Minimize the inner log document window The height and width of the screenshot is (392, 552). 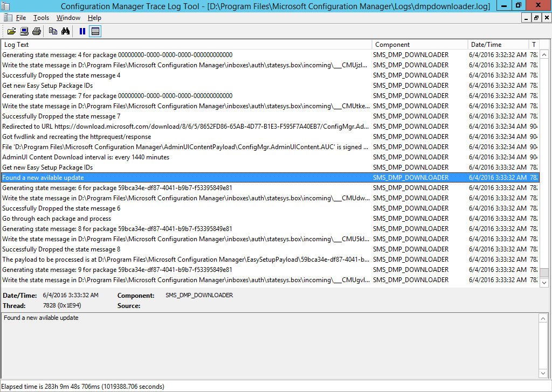coord(526,18)
